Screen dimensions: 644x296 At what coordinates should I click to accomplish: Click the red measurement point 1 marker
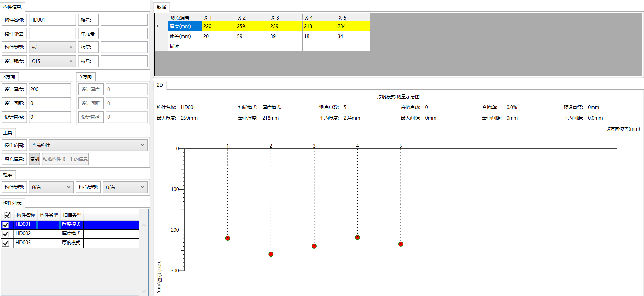click(x=227, y=238)
